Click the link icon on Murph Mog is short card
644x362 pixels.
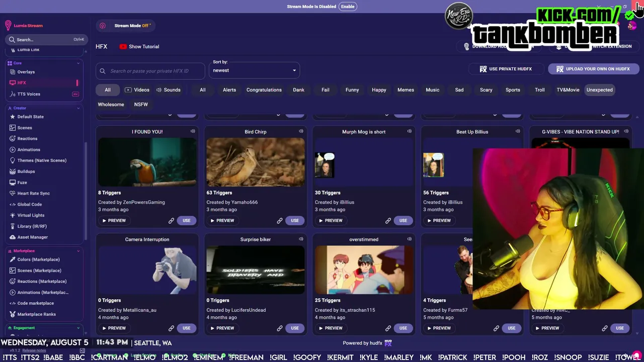coord(388,221)
